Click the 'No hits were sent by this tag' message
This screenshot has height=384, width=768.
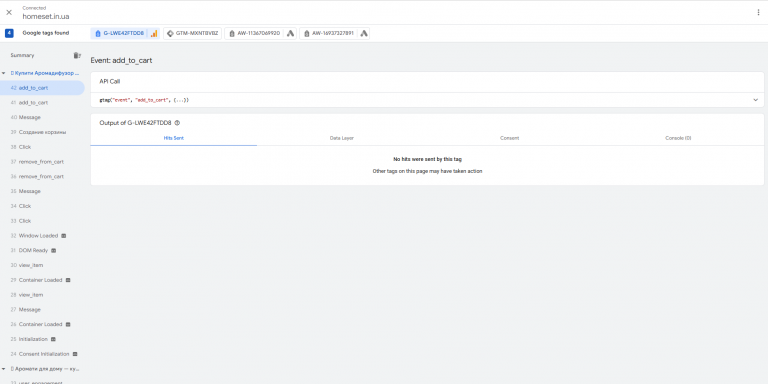pos(428,159)
